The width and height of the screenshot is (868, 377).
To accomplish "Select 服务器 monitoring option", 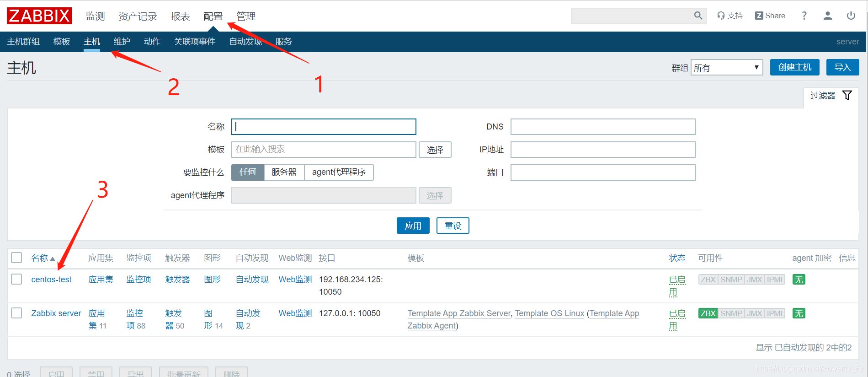I will click(284, 172).
